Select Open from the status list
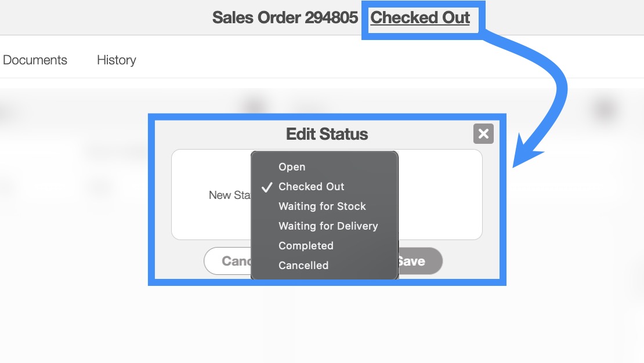The image size is (644, 363). [x=292, y=167]
